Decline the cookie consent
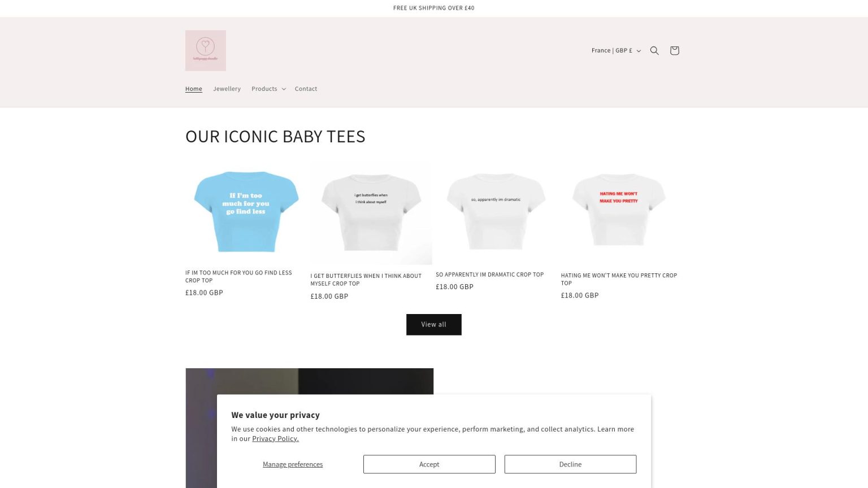Screen dimensions: 868x488 pyautogui.click(x=570, y=464)
